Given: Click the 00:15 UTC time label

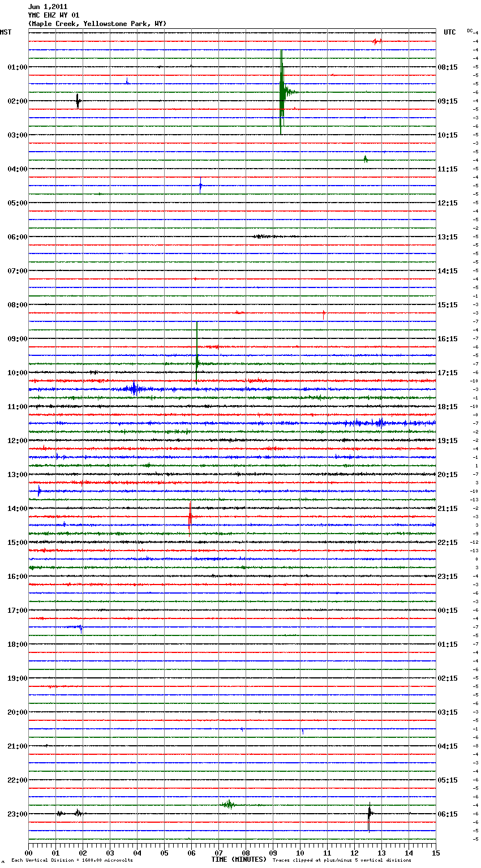Looking at the screenshot, I should [x=448, y=610].
